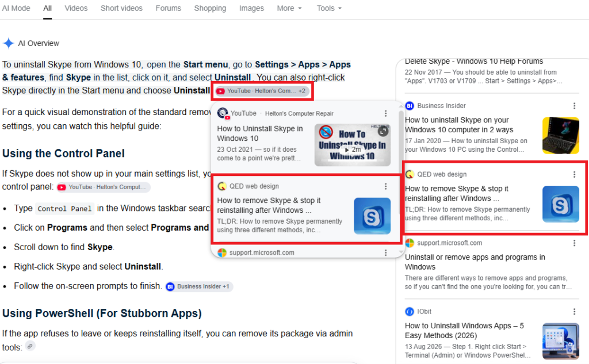Open options for sidebar support.microsoft.com result
This screenshot has width=589, height=364.
[574, 243]
